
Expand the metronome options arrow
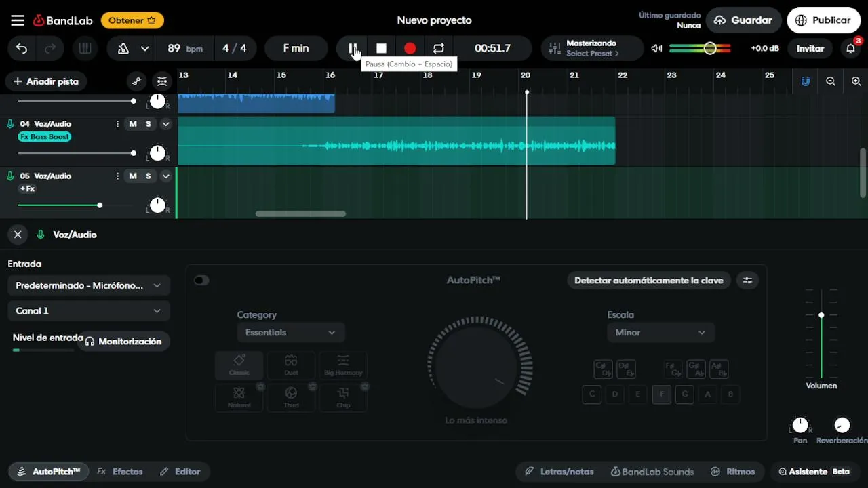[x=144, y=48]
